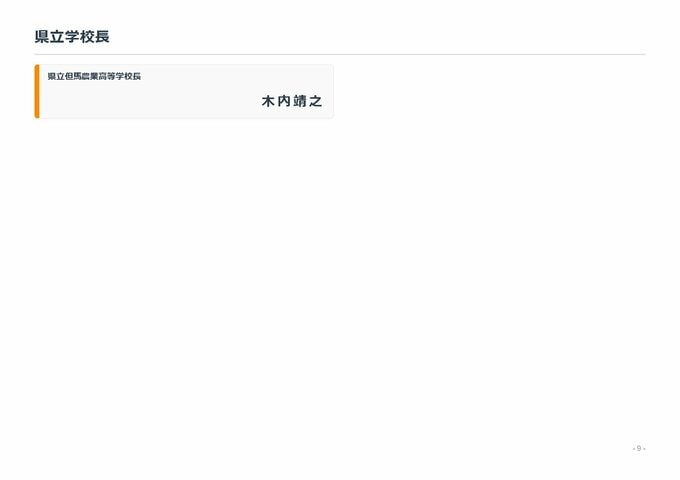The width and height of the screenshot is (680, 480).
Task: Click 県立 at the start of the heading
Action: point(49,36)
